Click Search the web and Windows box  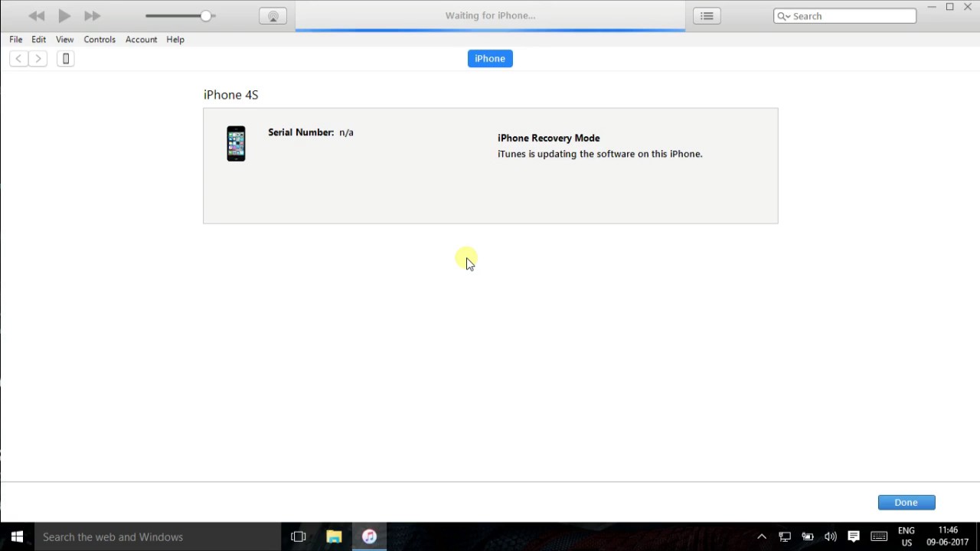click(x=157, y=537)
